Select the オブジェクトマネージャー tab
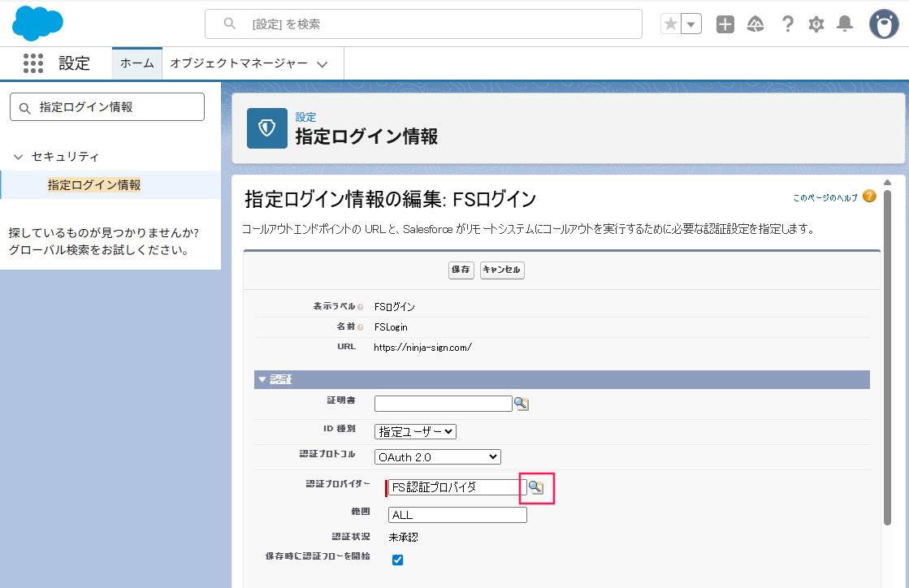909x588 pixels. (x=239, y=63)
